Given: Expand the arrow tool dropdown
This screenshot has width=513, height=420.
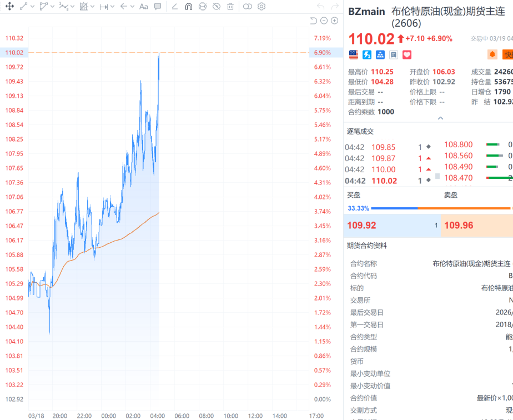Looking at the screenshot, I should click(x=133, y=7).
